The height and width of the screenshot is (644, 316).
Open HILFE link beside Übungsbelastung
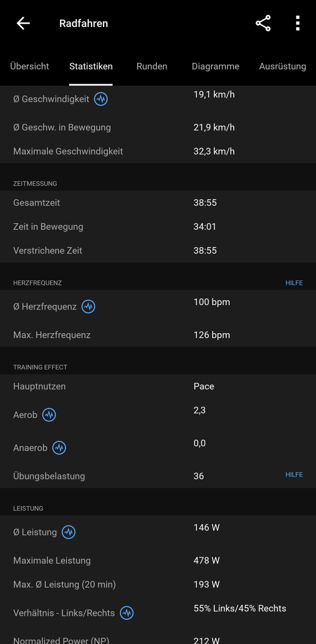click(x=294, y=475)
